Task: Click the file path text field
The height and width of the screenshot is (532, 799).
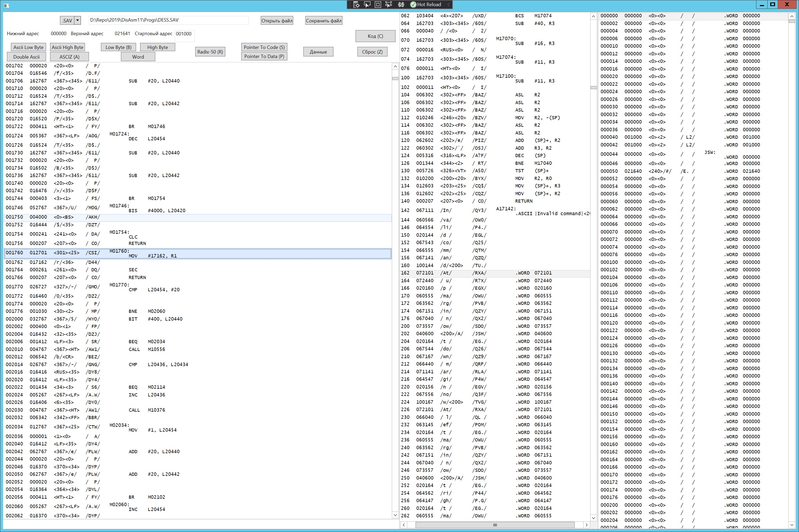Action: pos(168,20)
